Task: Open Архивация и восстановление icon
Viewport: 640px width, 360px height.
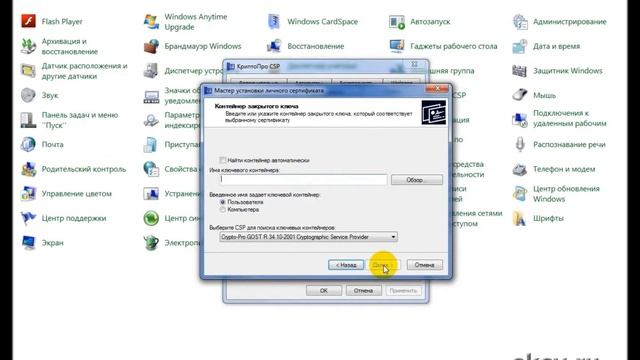Action: [29, 46]
